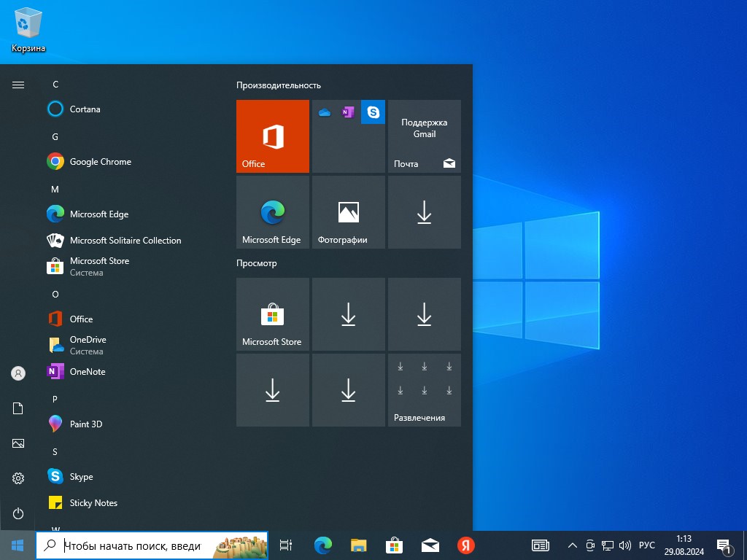This screenshot has height=560, width=747.
Task: Jump using the letter S header
Action: [55, 452]
